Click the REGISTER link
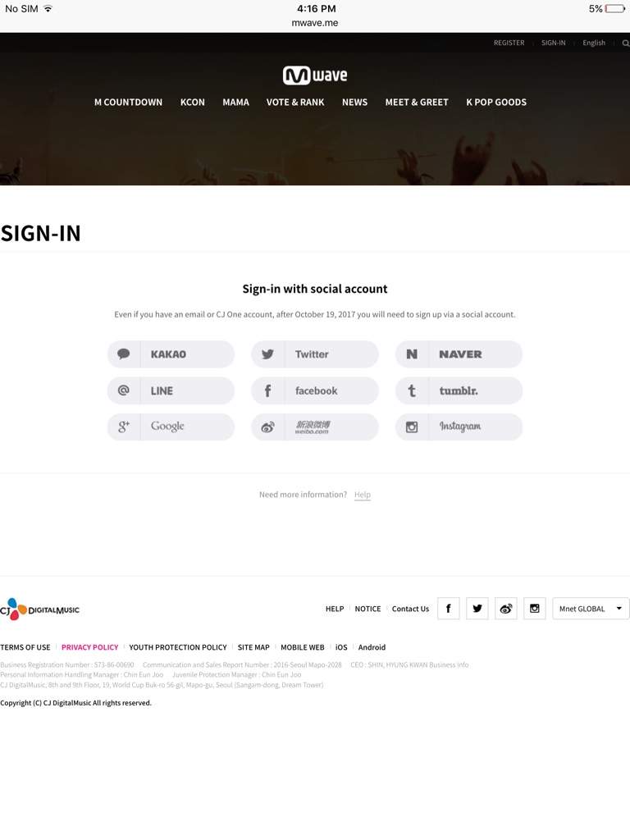 coord(509,43)
